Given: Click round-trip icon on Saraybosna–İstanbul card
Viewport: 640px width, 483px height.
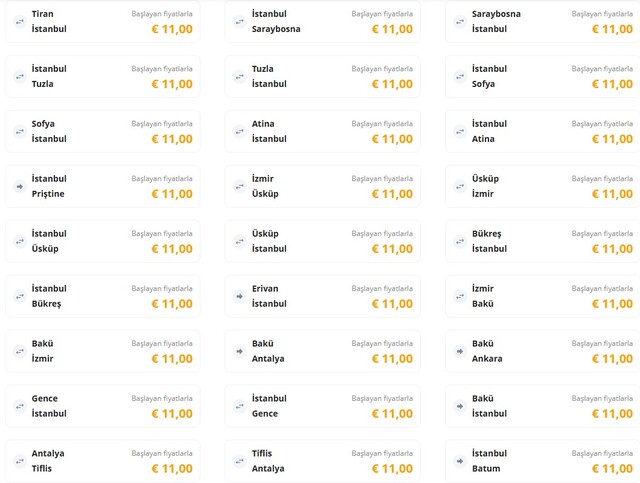Looking at the screenshot, I should coord(459,21).
